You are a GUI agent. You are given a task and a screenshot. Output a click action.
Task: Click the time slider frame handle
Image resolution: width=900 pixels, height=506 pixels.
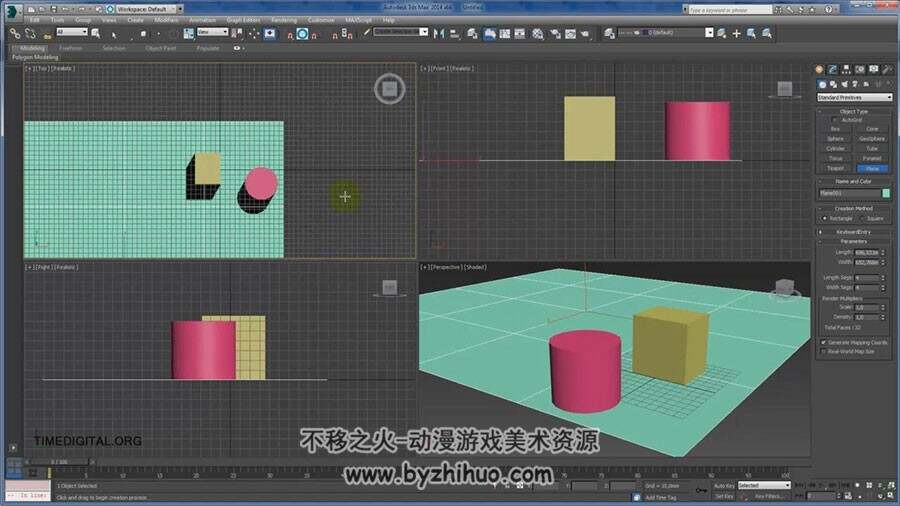tap(58, 462)
